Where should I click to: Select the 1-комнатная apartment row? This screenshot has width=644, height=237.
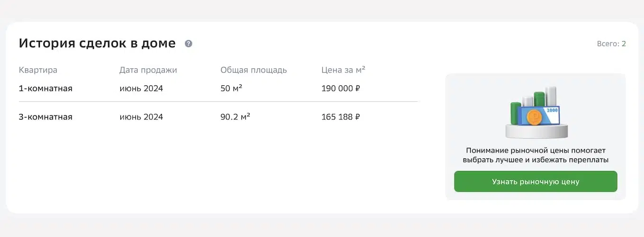coord(218,88)
